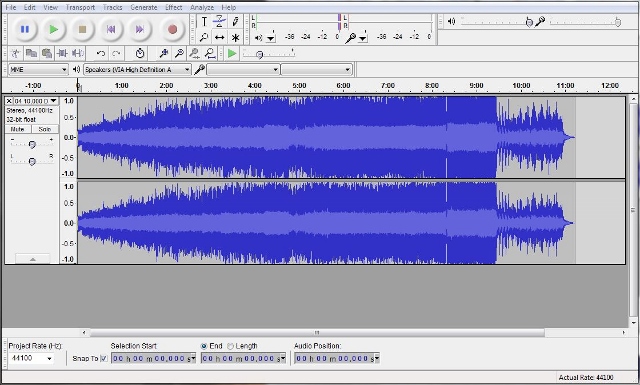Select the Envelope tool
640x385 pixels.
click(220, 22)
